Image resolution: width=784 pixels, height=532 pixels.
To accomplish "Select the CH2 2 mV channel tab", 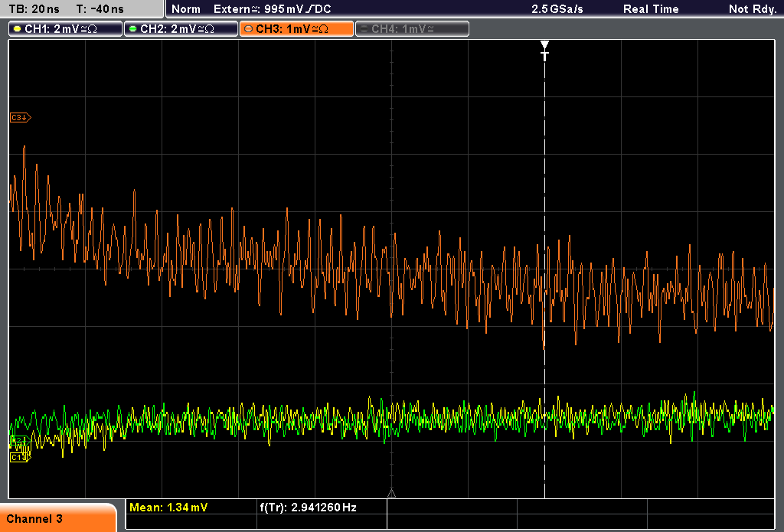I will click(x=181, y=29).
